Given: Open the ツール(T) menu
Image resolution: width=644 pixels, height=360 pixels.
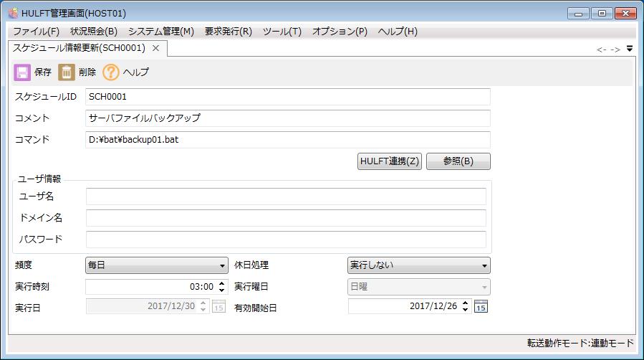Looking at the screenshot, I should tap(282, 32).
